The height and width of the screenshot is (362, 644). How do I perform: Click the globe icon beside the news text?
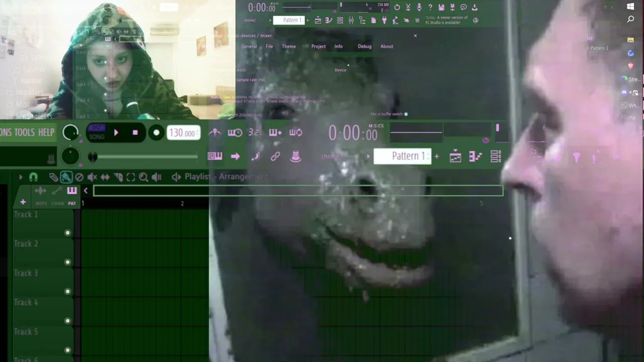[475, 20]
